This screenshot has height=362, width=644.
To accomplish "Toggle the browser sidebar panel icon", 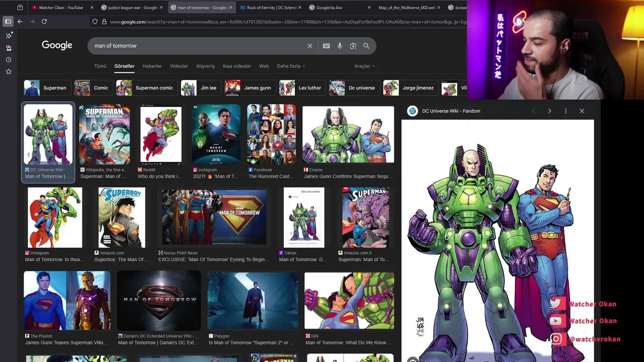I will (x=8, y=22).
